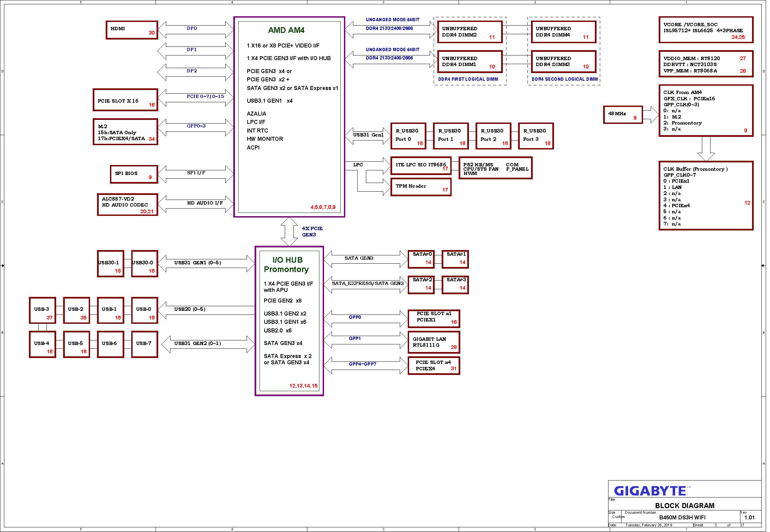Click the USB-6 block

[x=111, y=345]
